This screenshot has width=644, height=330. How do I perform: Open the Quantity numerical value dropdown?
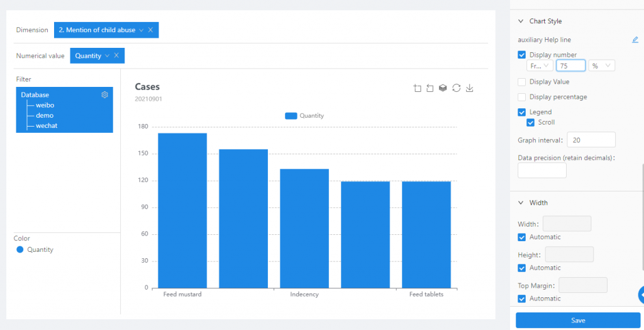[107, 55]
